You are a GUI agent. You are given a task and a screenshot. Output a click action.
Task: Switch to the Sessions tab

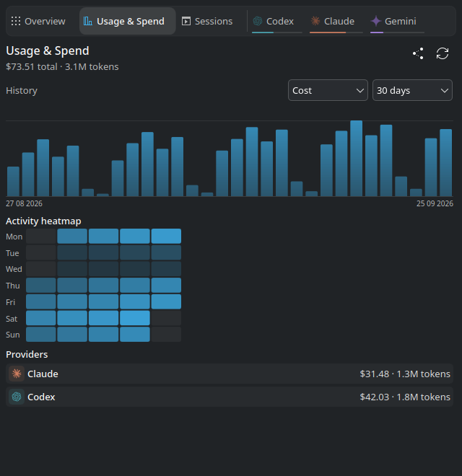(x=207, y=21)
